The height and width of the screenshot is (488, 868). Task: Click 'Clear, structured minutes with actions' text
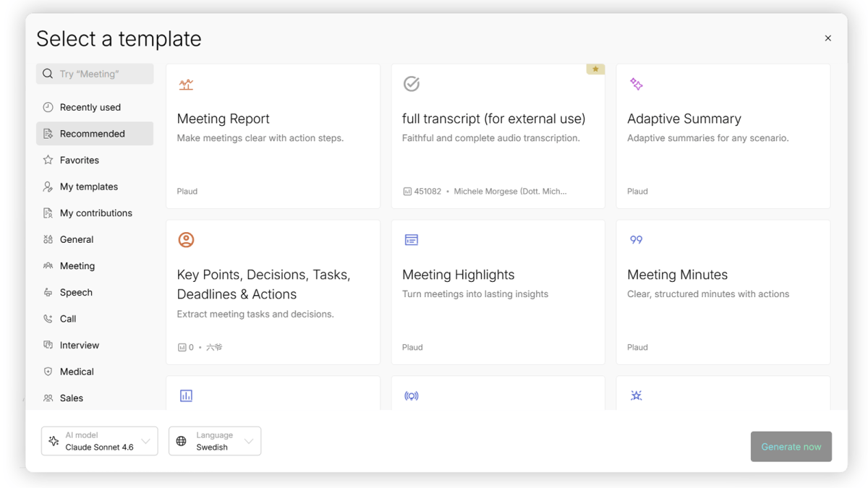pyautogui.click(x=708, y=294)
